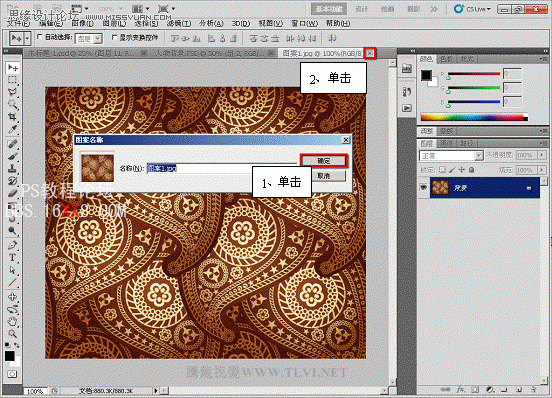552x398 pixels.
Task: Open the Opacity slider arrow
Action: [x=542, y=155]
